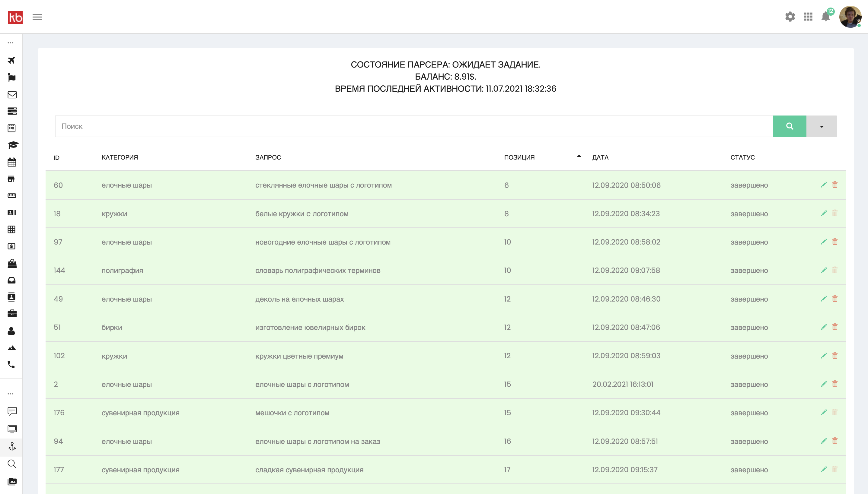Click the airplane icon in sidebar
The image size is (868, 494).
(x=11, y=60)
